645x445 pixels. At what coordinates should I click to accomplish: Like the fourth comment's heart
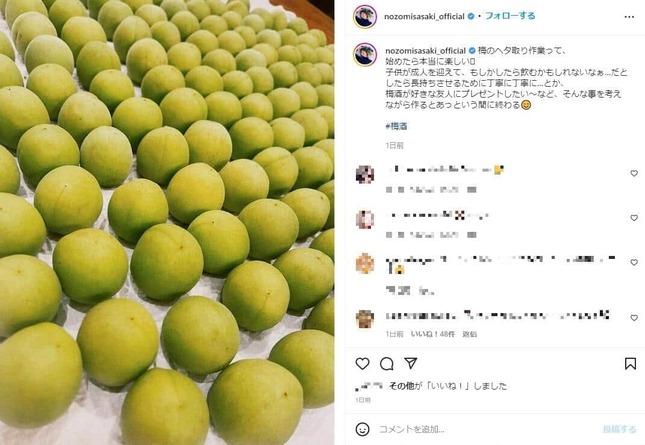[634, 318]
